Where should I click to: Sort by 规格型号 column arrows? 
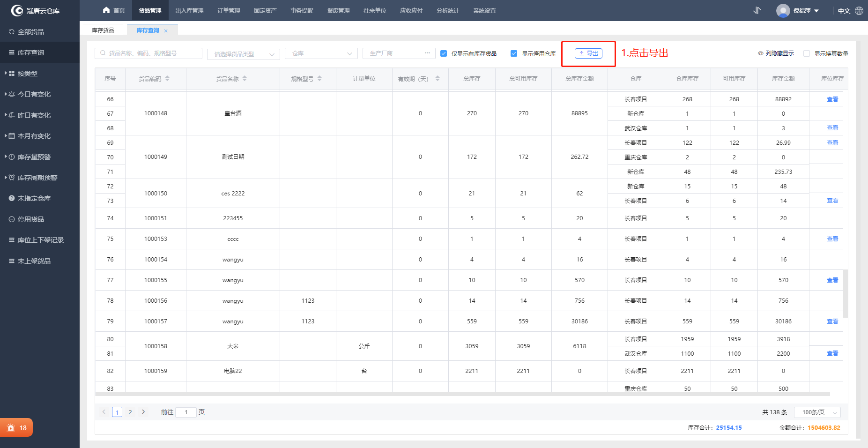tap(319, 79)
